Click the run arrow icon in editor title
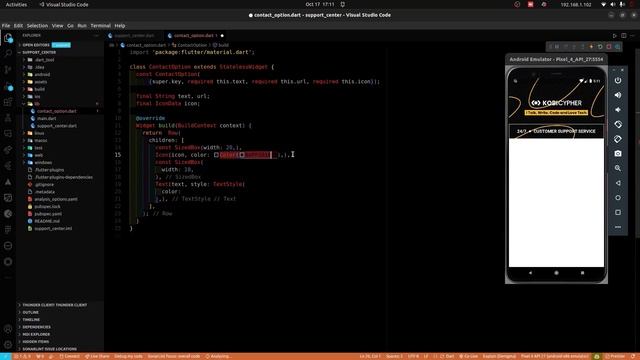Screen dimensions: 640x360 pyautogui.click(x=615, y=36)
